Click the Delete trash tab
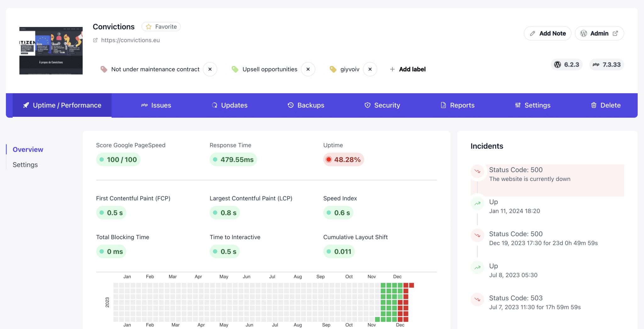This screenshot has width=644, height=329. pos(606,105)
